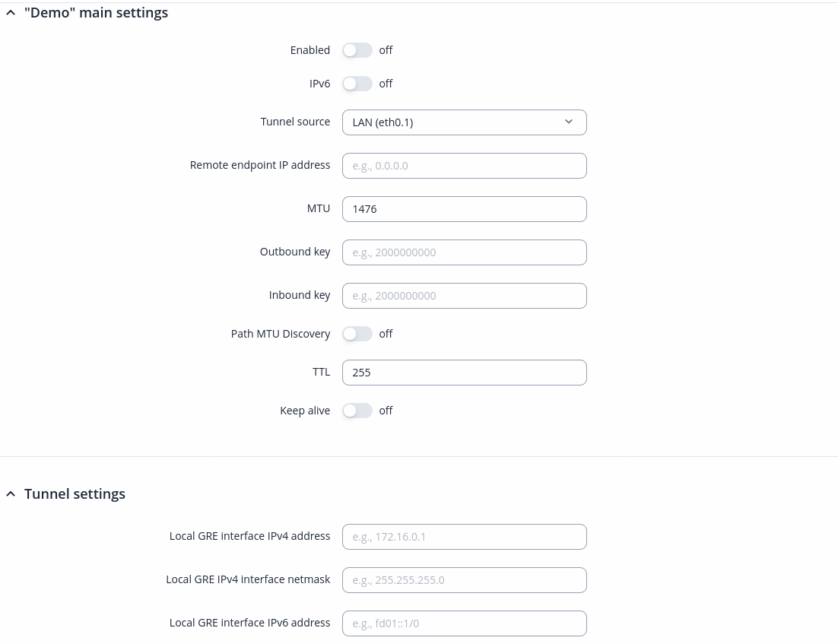Viewport: 838px width, 644px height.
Task: Enable the IPv6 toggle
Action: tap(357, 84)
